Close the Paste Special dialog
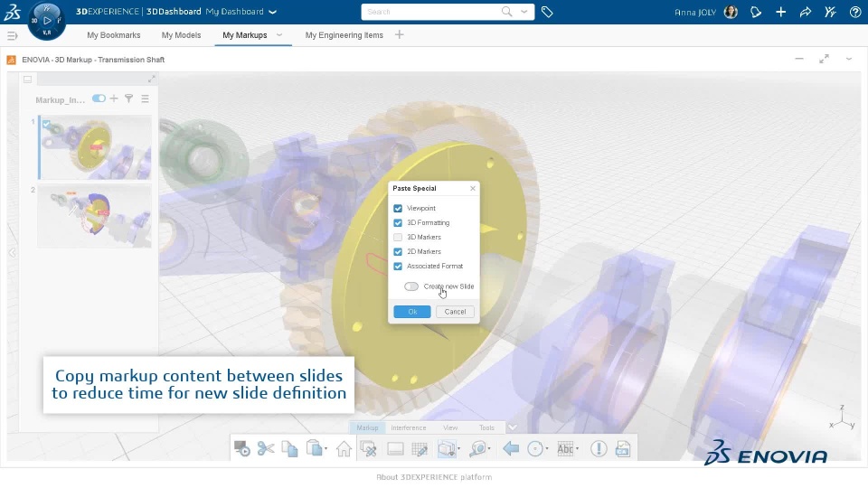The height and width of the screenshot is (488, 868). pyautogui.click(x=472, y=189)
